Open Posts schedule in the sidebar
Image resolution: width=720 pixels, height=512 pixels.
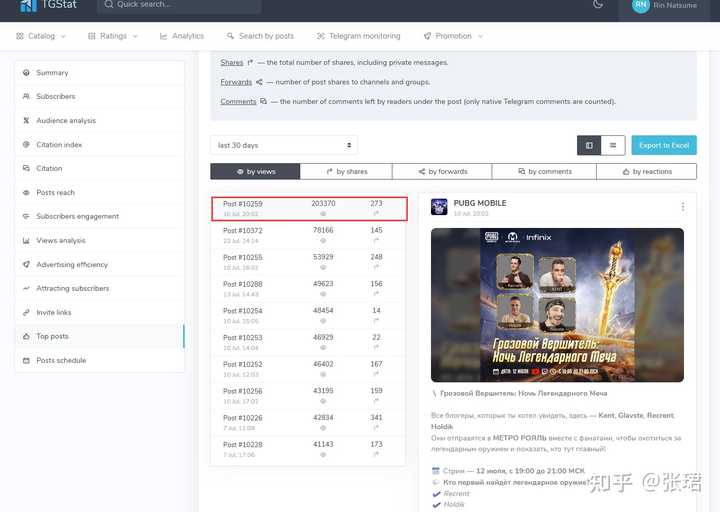pos(100,360)
